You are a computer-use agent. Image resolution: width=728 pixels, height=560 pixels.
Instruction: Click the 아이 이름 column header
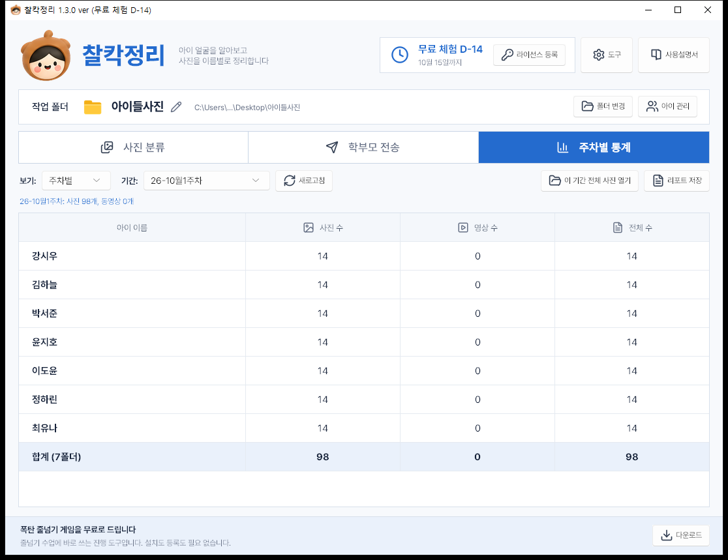point(132,228)
